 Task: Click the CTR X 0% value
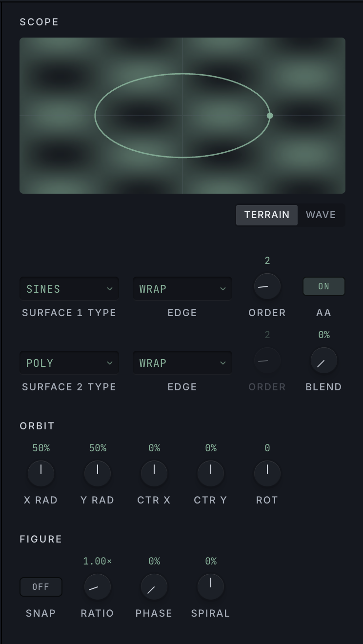pyautogui.click(x=154, y=448)
